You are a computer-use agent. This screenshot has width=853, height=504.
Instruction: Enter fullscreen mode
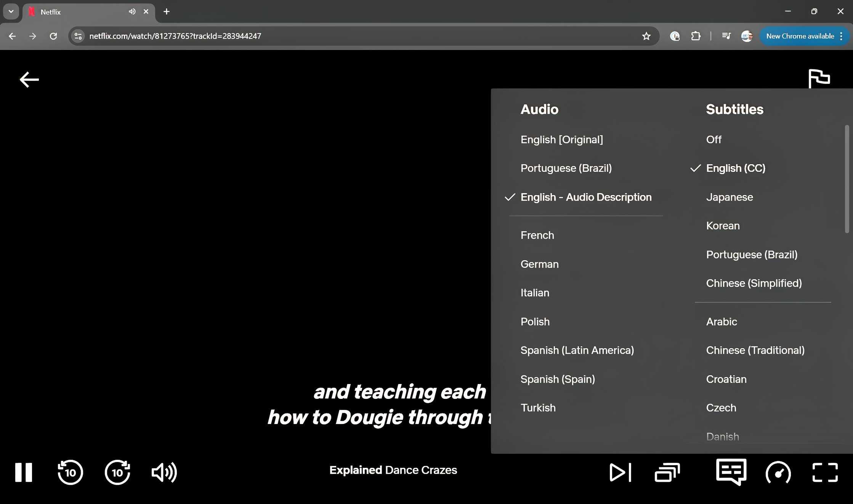tap(825, 472)
